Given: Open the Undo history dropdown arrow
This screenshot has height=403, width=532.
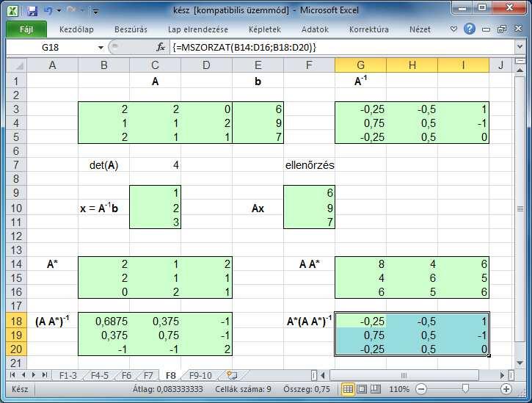Looking at the screenshot, I should pyautogui.click(x=59, y=11).
